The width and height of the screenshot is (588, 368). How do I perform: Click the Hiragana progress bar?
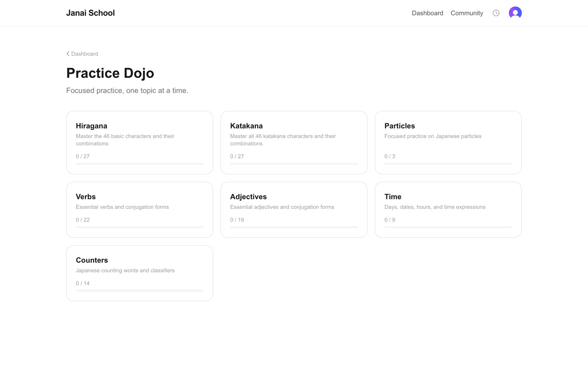click(140, 164)
